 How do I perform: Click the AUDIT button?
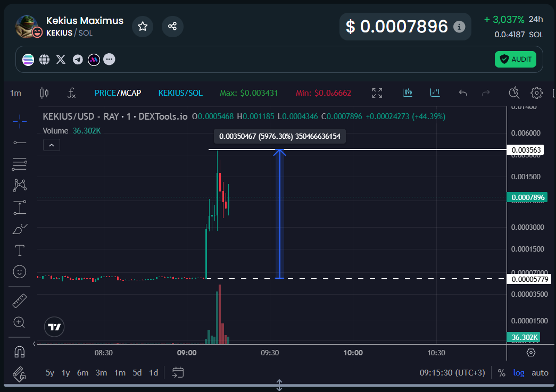[x=515, y=59]
